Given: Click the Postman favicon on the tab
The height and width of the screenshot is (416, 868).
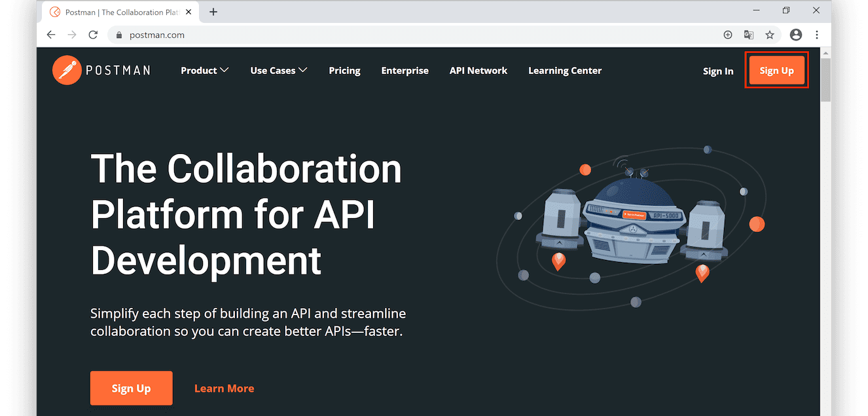Looking at the screenshot, I should coord(55,12).
